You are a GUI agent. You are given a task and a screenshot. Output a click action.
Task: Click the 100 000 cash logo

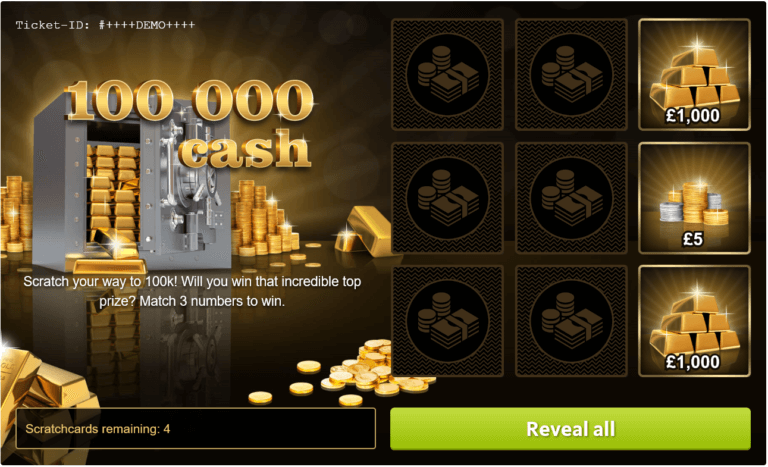tap(191, 123)
